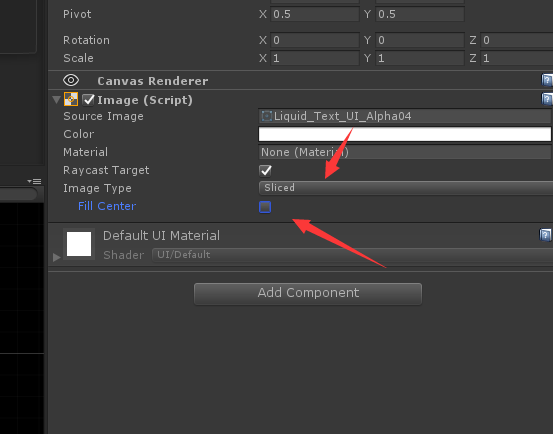
Task: Uncheck the Raycast Target checkbox
Action: (265, 171)
